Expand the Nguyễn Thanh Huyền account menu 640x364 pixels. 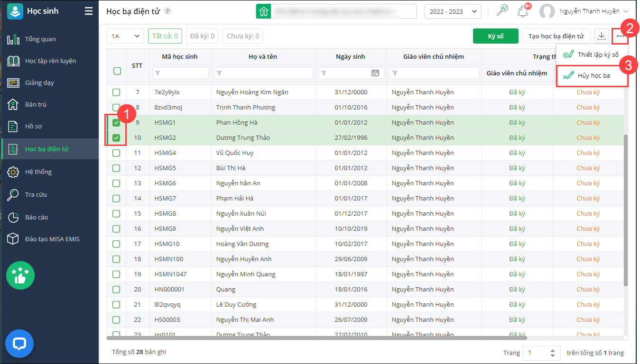point(594,11)
